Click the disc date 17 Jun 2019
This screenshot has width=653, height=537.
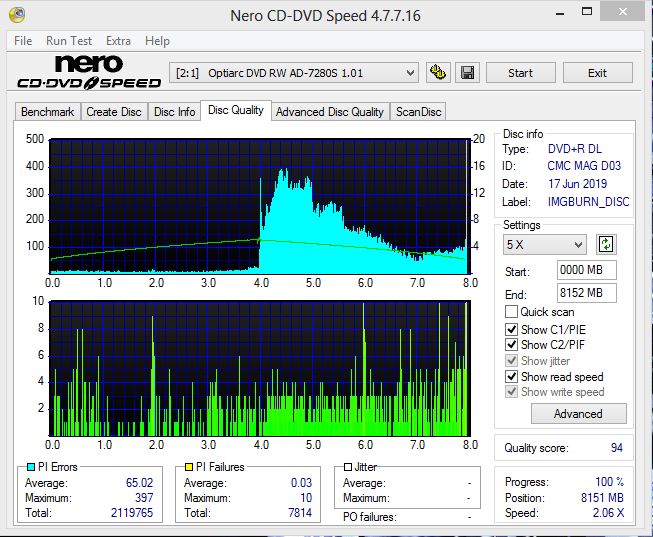577,184
